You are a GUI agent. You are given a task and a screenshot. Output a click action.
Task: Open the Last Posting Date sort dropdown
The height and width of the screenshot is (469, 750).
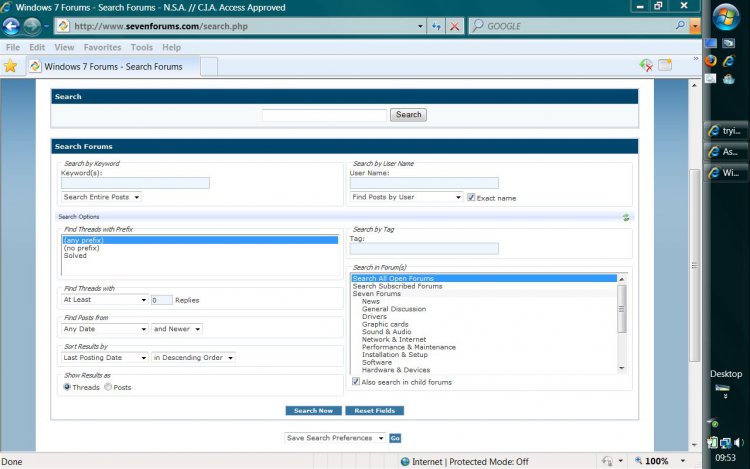click(x=104, y=357)
